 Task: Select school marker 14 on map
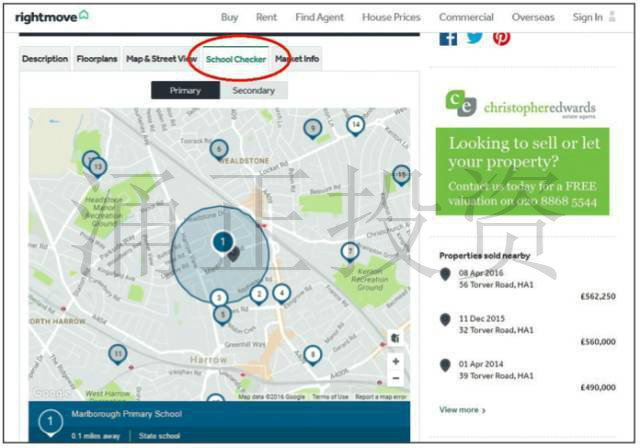(x=356, y=125)
